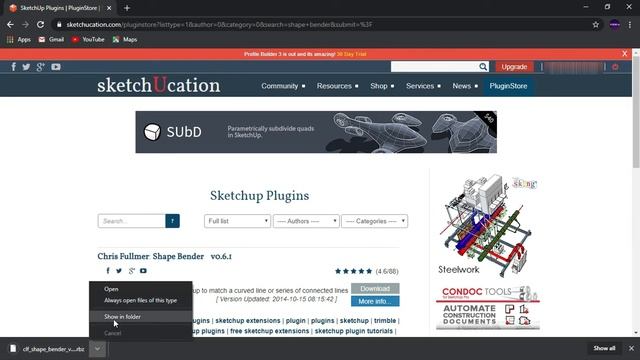Open Maps bookmark

coord(125,40)
